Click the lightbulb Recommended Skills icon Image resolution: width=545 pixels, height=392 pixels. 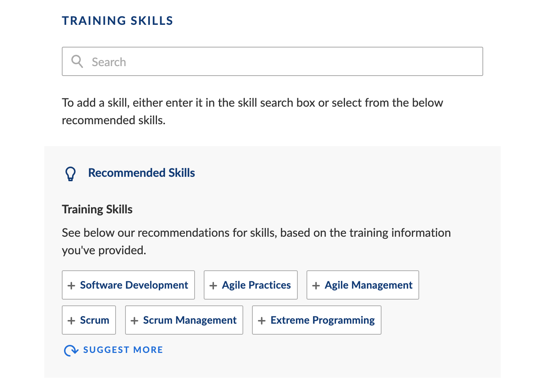[71, 174]
